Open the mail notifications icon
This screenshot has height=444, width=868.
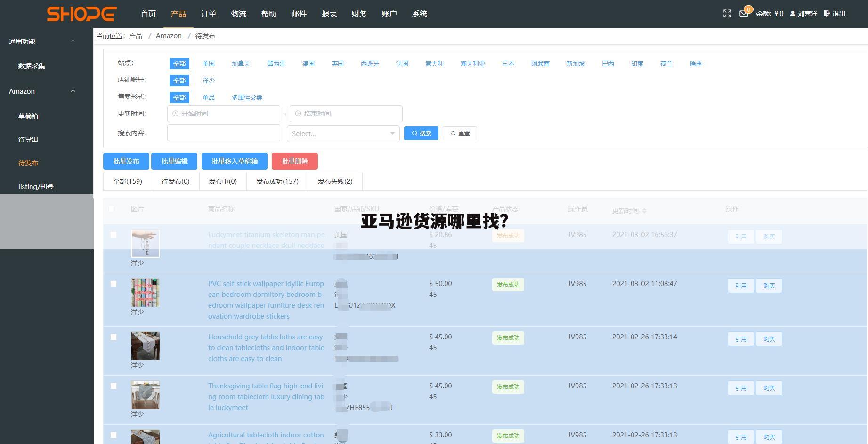click(x=744, y=14)
